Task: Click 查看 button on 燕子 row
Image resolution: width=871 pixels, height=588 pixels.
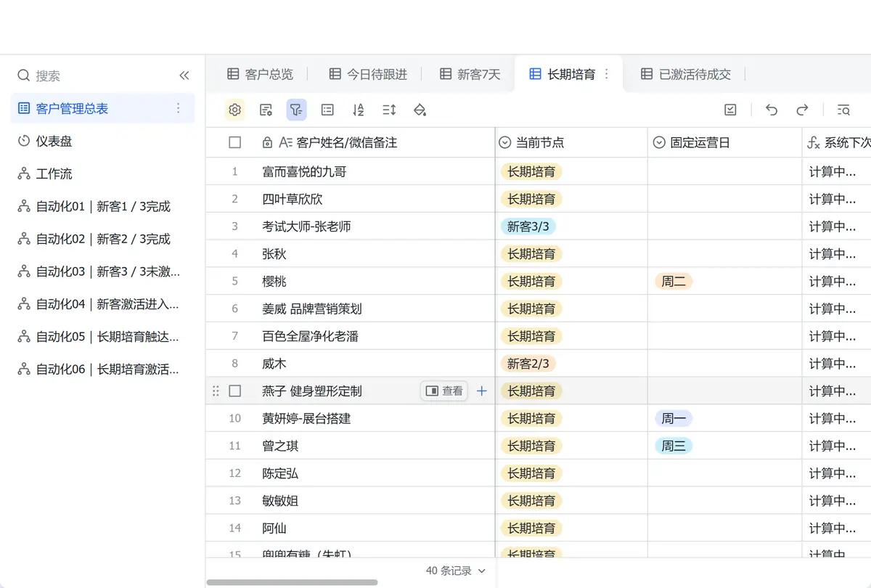Action: pos(444,391)
